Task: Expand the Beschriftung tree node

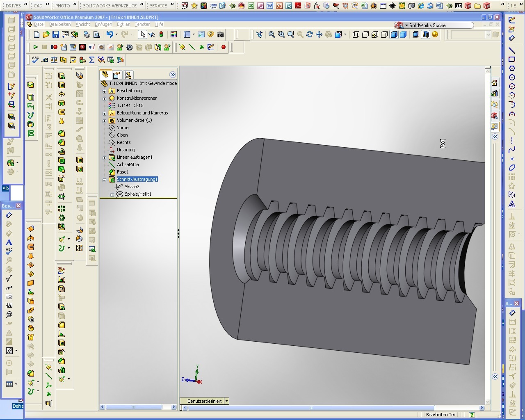Action: (104, 91)
